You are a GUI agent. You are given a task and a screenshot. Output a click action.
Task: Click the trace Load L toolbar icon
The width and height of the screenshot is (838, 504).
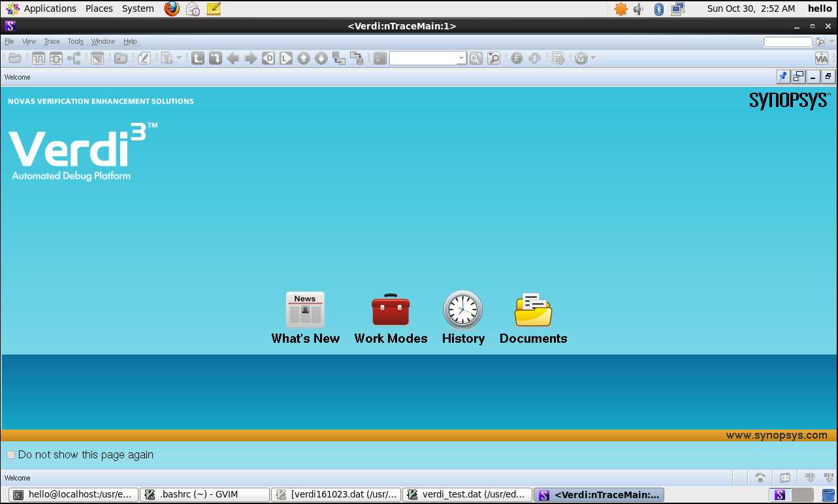tap(198, 58)
